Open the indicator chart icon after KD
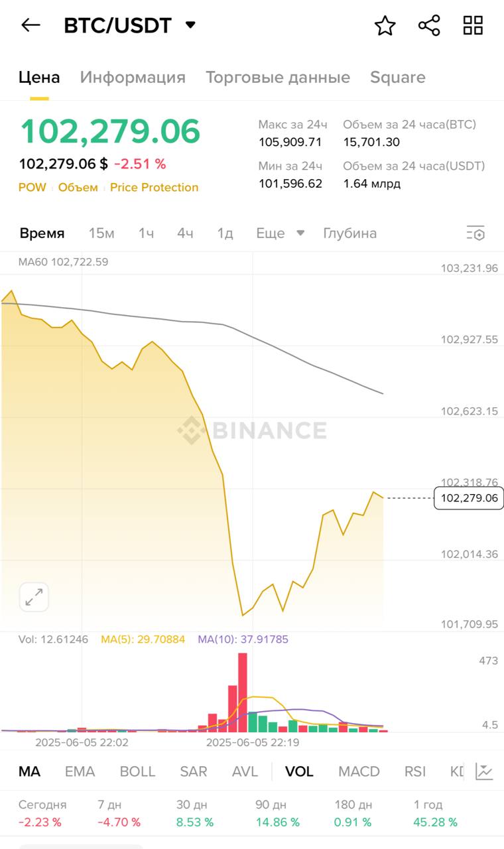Image resolution: width=504 pixels, height=849 pixels. pos(485,771)
